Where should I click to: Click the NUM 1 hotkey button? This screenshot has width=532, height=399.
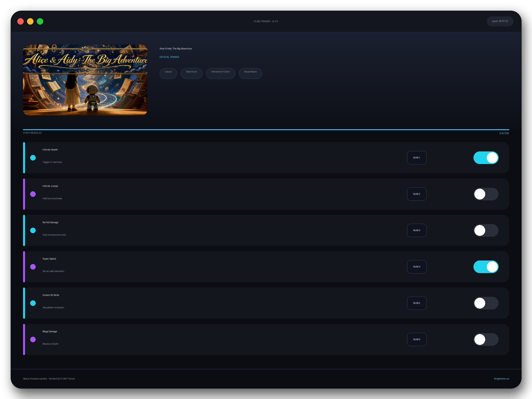click(417, 158)
